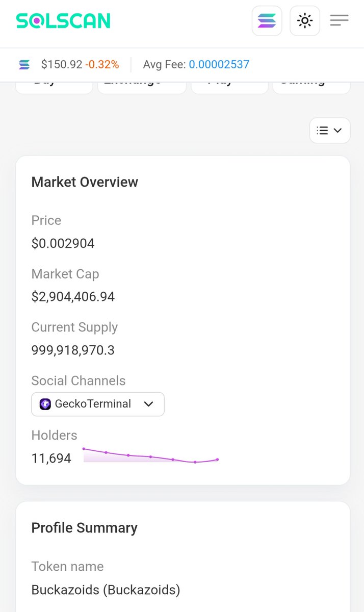Click the Profile Summary heading
Screen dimensions: 364x612
point(85,528)
